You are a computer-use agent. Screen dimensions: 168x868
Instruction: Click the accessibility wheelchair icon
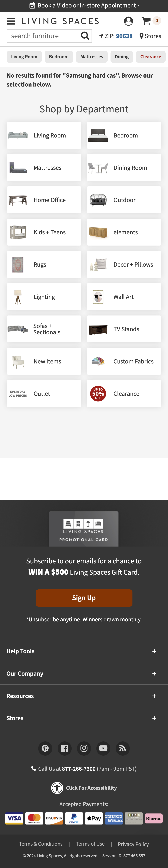point(57,788)
